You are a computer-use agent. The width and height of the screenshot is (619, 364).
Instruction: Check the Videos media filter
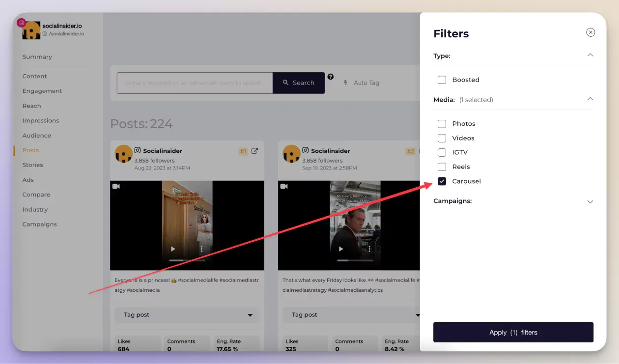tap(442, 138)
